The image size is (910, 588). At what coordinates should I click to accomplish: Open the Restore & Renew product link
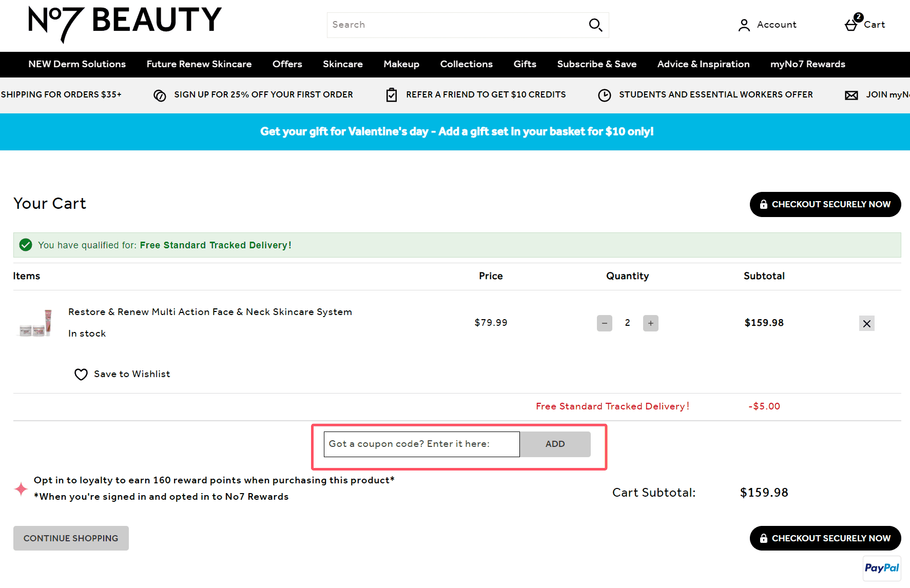(x=210, y=312)
